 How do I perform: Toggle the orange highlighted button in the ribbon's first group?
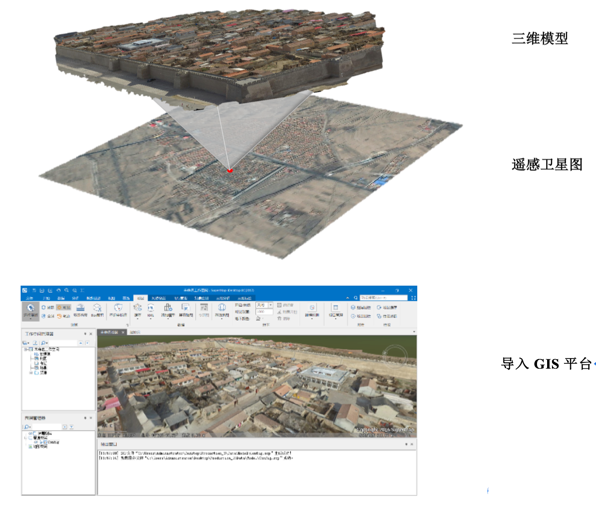tap(63, 307)
